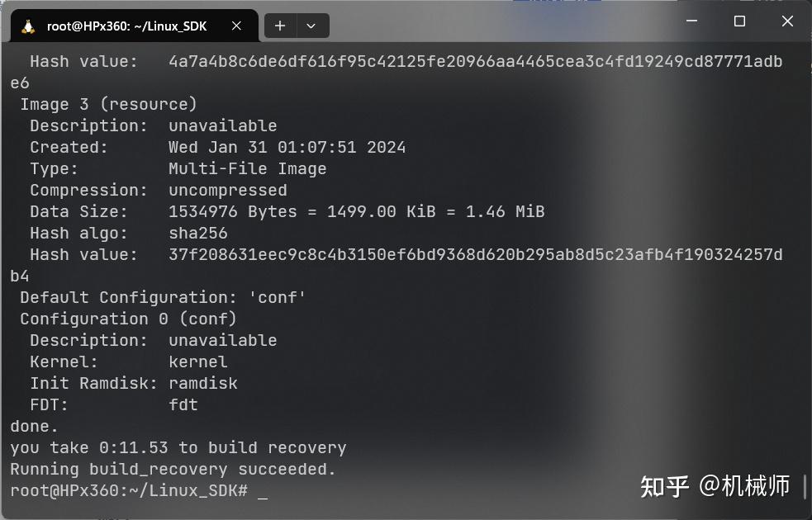This screenshot has height=520, width=812.
Task: Click the 'Running build_recovery succeeded.' message
Action: [x=171, y=469]
